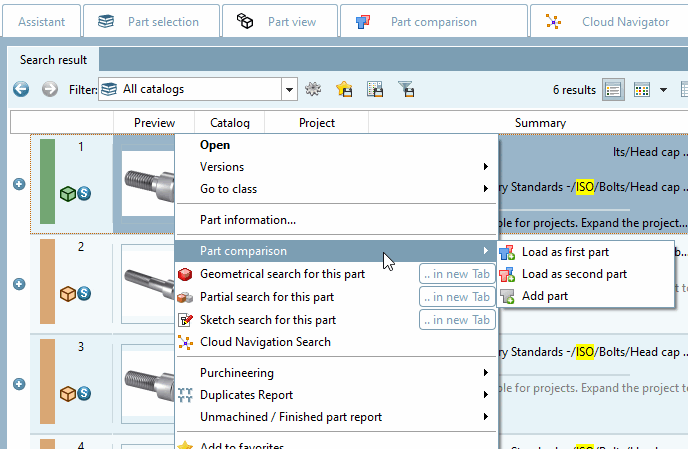Expand result row 1
Screen dimensions: 688x449
[18, 184]
